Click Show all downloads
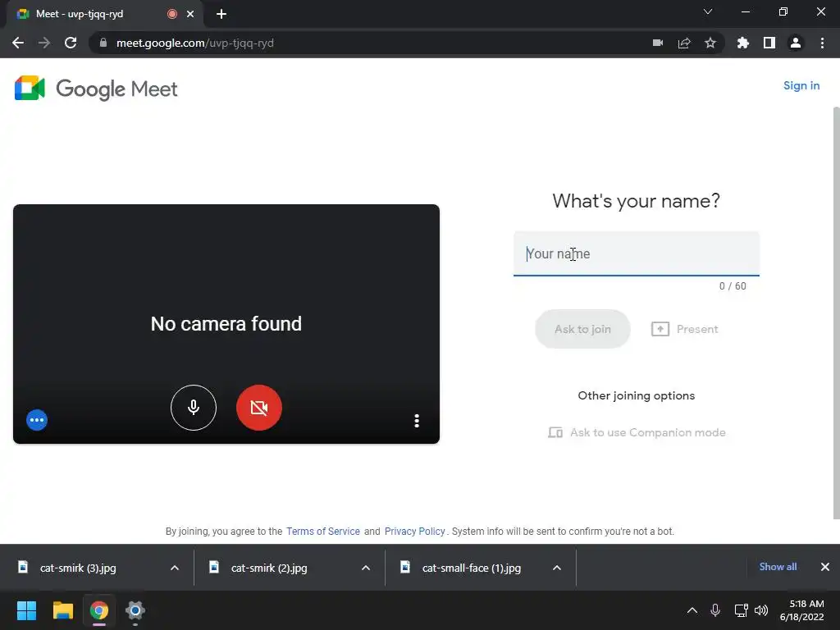The image size is (840, 630). 778,567
